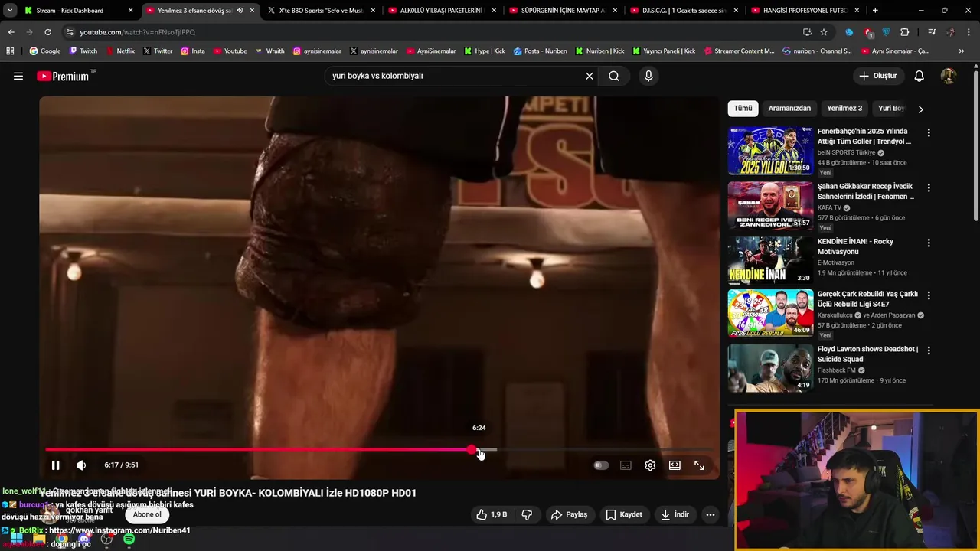Open the bookmarks bar apps grid
Viewport: 980px width, 551px height.
point(10,51)
